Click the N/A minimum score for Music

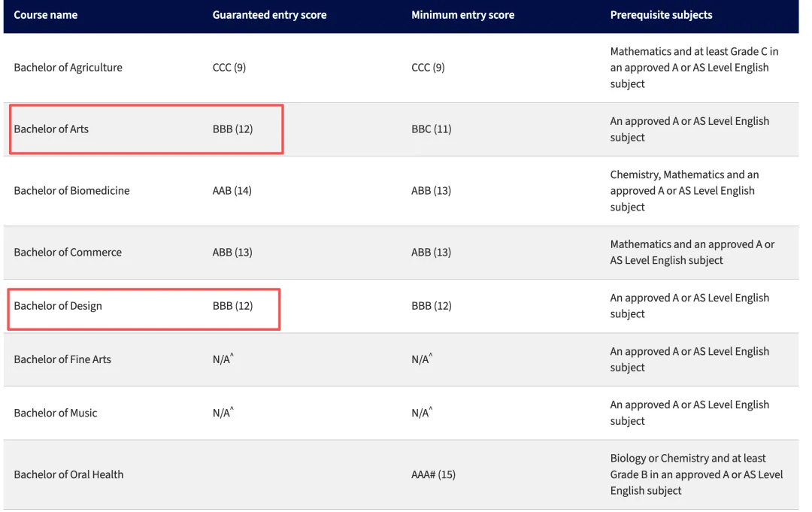point(422,413)
